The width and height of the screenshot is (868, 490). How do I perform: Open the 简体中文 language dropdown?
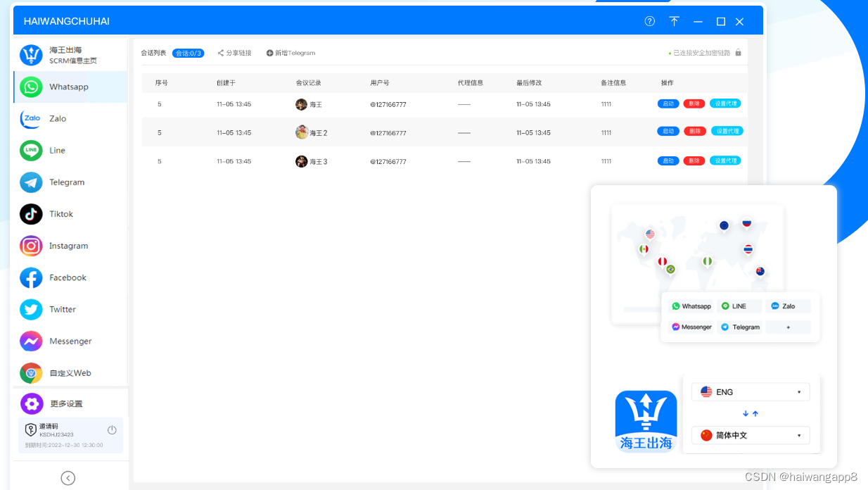(x=751, y=435)
